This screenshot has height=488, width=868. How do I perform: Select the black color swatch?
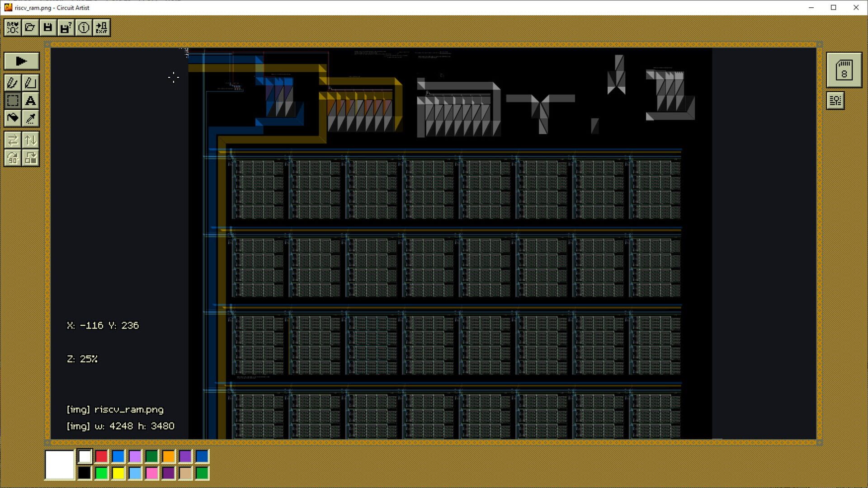click(84, 474)
